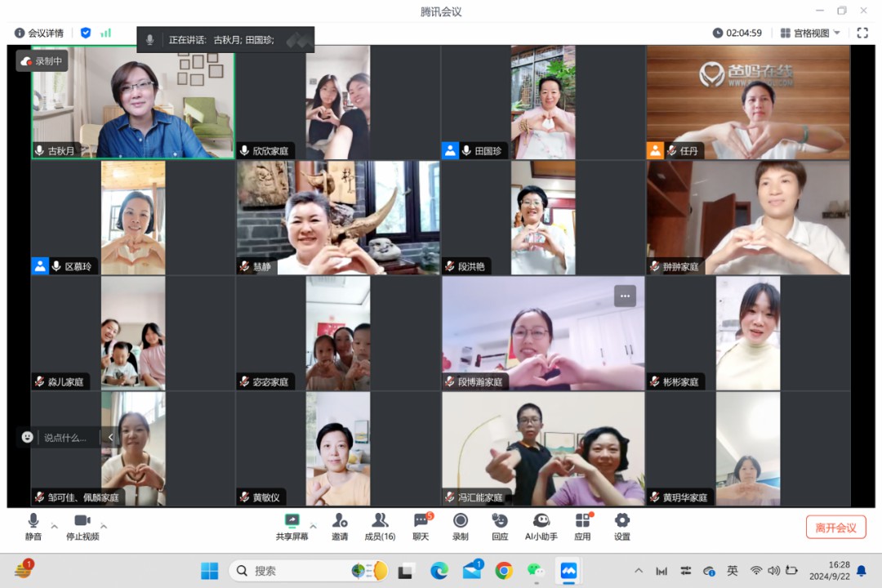Expand video options arrow beside 停止视频
The height and width of the screenshot is (588, 882).
104,526
